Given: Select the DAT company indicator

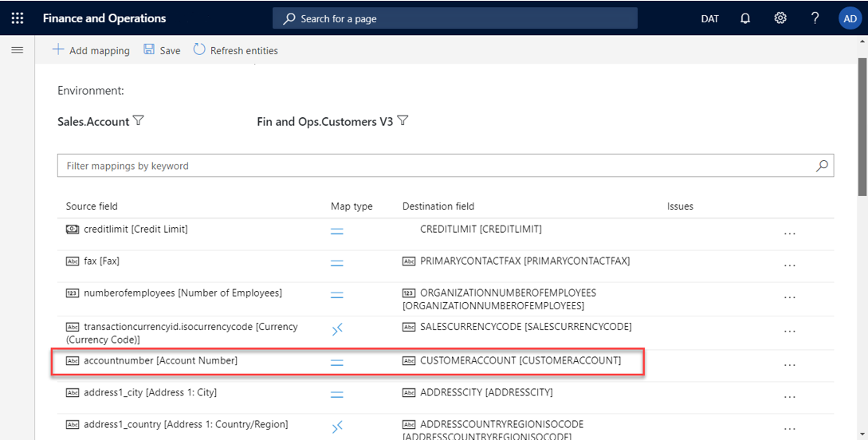Looking at the screenshot, I should pos(709,19).
